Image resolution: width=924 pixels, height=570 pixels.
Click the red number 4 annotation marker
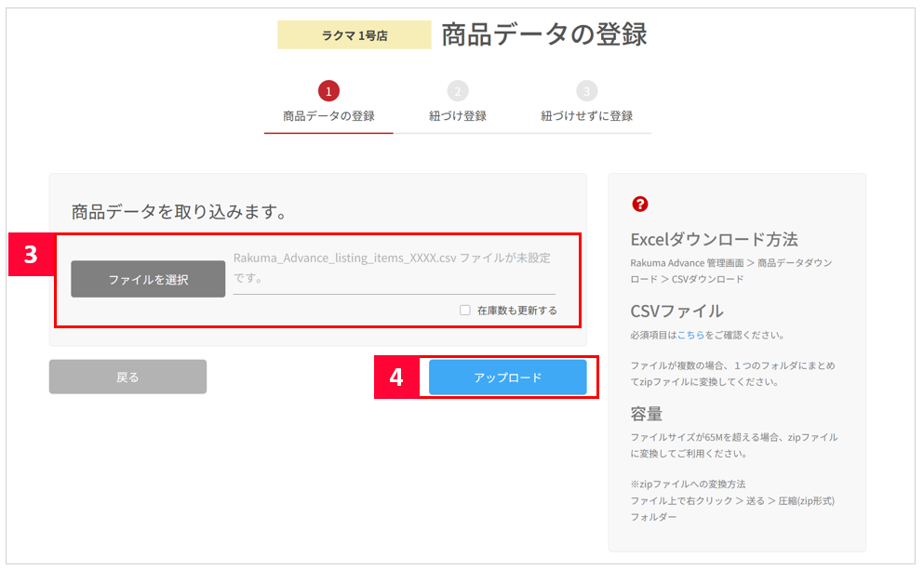[x=396, y=378]
